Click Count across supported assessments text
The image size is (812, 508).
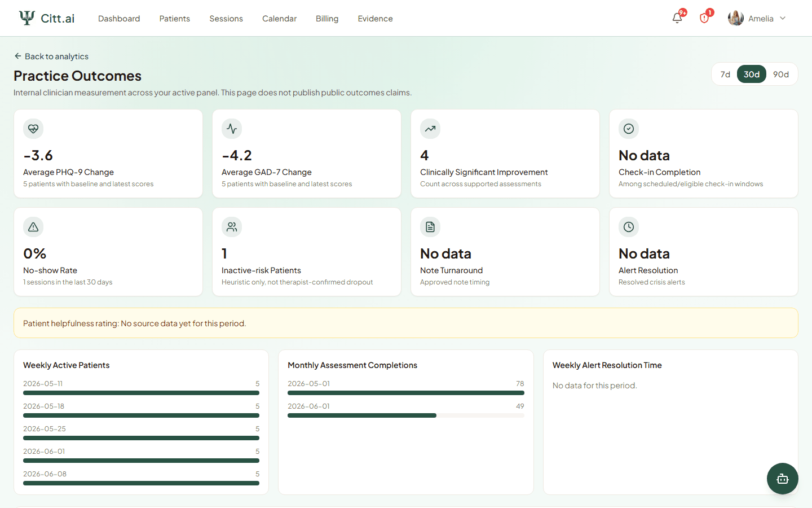click(x=480, y=184)
